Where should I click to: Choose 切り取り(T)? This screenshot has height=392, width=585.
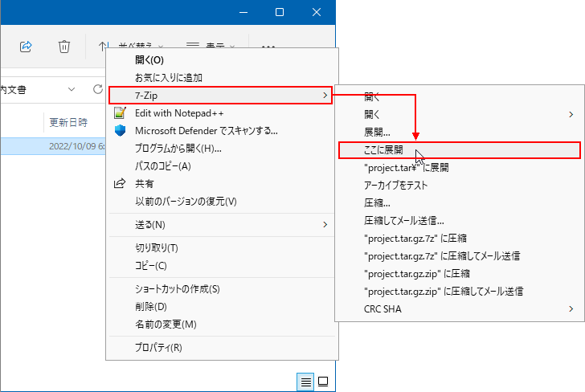click(x=223, y=247)
